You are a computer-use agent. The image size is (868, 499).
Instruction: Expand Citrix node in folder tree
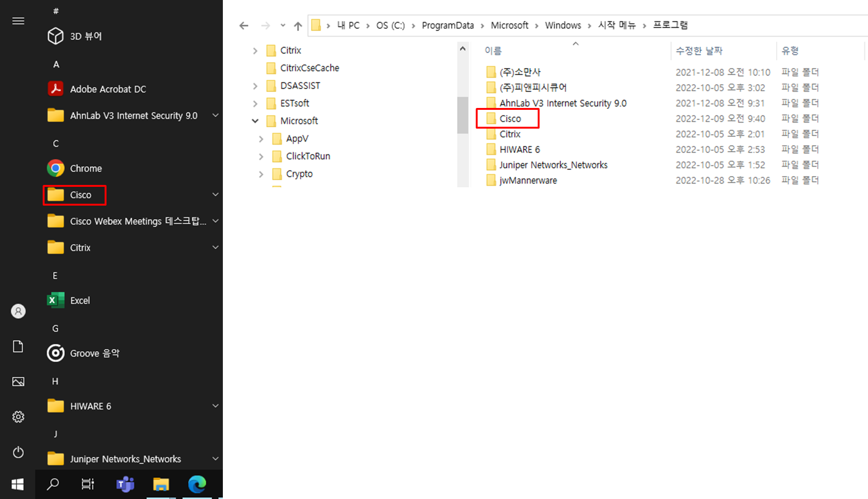pyautogui.click(x=255, y=50)
